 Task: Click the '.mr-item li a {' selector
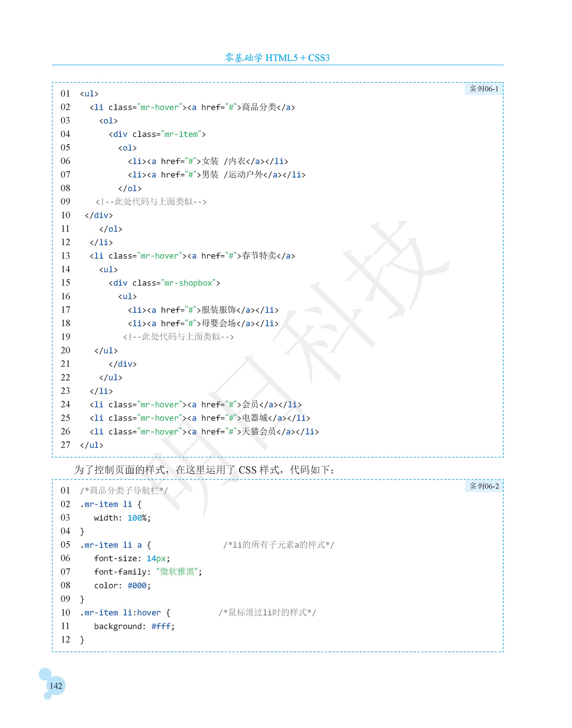coord(116,545)
